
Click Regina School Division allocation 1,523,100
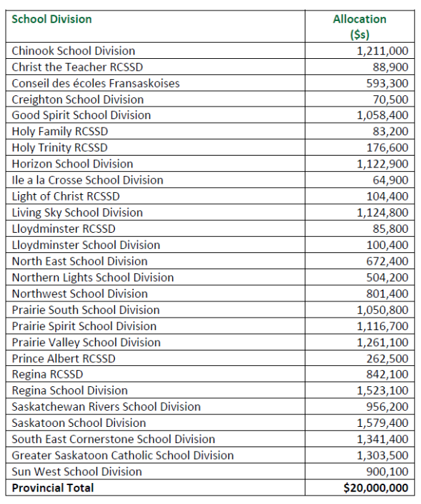(382, 390)
